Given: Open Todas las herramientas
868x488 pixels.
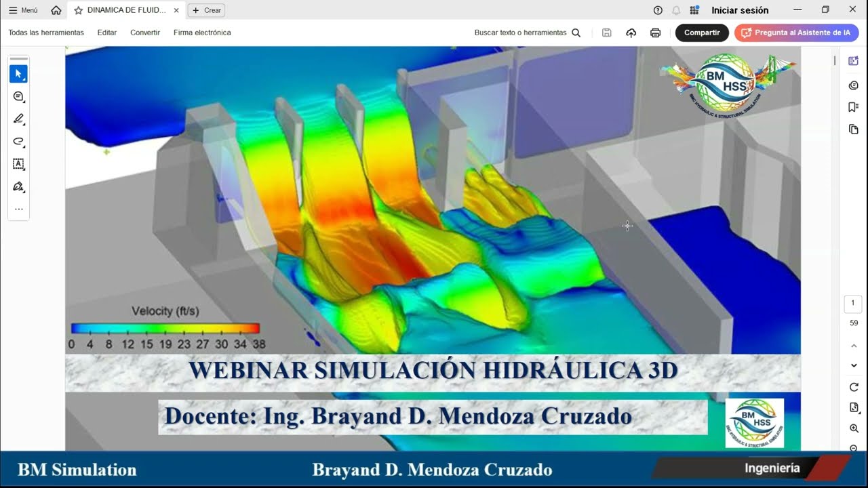Looking at the screenshot, I should 46,33.
